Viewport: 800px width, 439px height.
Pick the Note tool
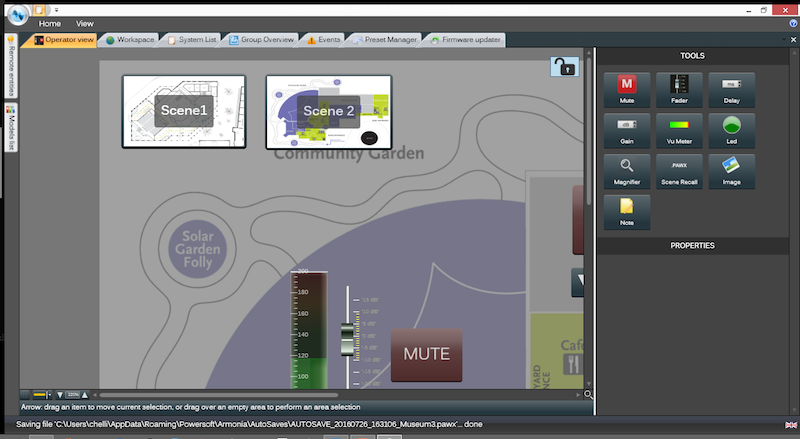pyautogui.click(x=627, y=210)
